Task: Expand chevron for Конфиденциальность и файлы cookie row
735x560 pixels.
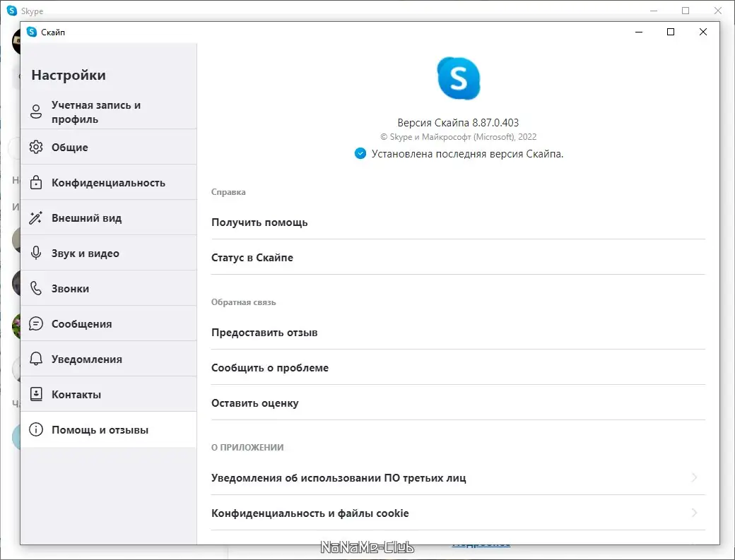Action: [x=694, y=513]
